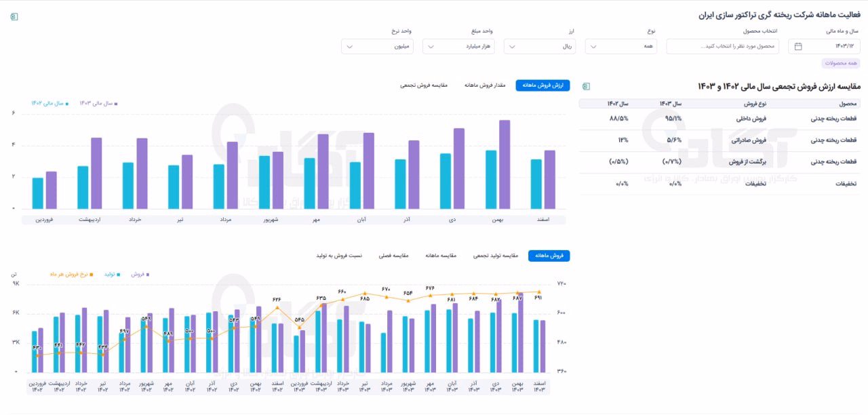Toggle the 'نرخ فروش هر ماه' legend series
Screen dimensions: 868x415
[x=71, y=274]
